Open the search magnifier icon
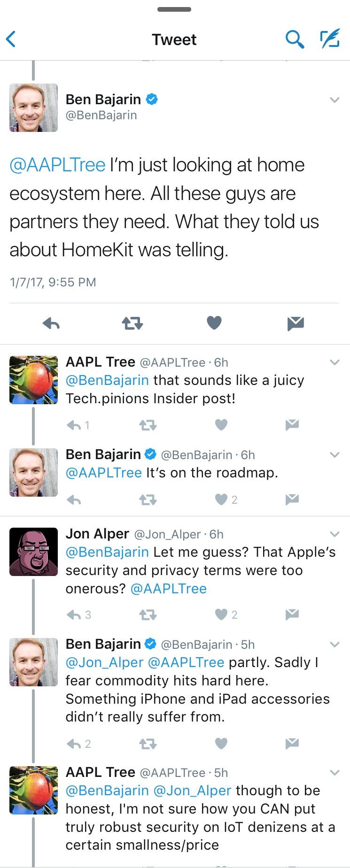Viewport: 350px width, 868px height. (295, 40)
